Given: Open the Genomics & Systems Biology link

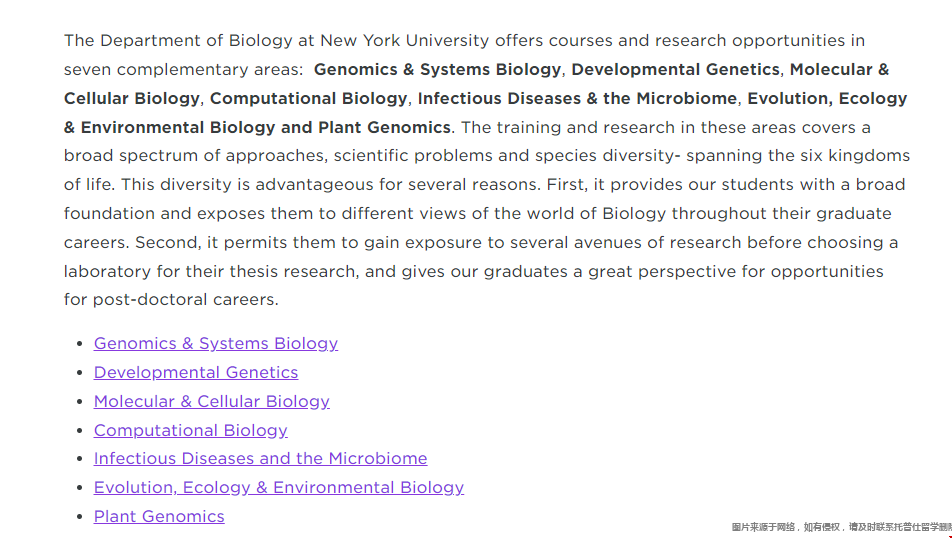Looking at the screenshot, I should pos(216,344).
